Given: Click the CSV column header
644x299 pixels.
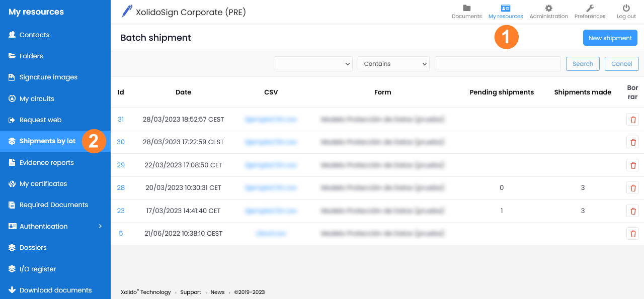Looking at the screenshot, I should (x=271, y=92).
